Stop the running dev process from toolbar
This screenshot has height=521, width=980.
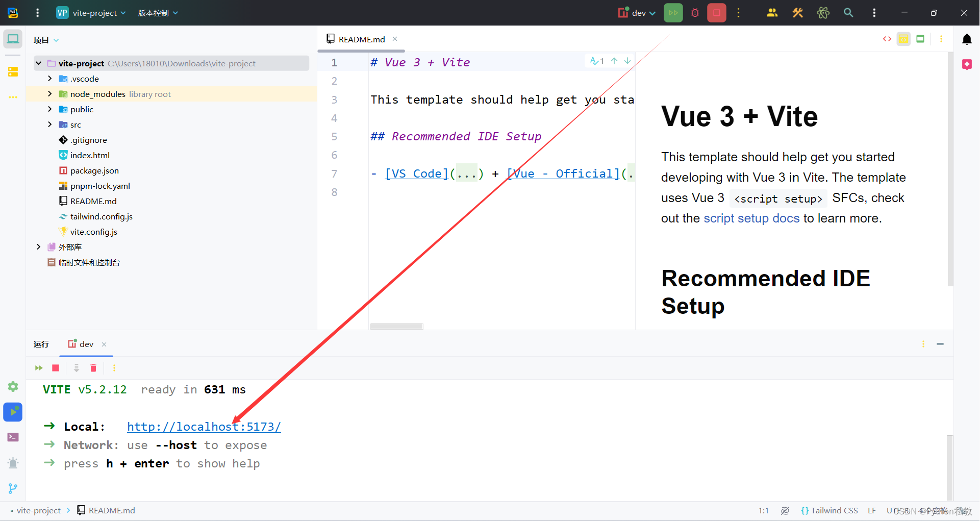(716, 13)
